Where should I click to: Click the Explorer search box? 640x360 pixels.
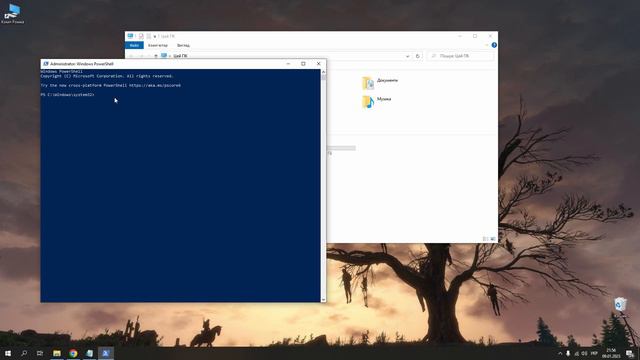(460, 56)
